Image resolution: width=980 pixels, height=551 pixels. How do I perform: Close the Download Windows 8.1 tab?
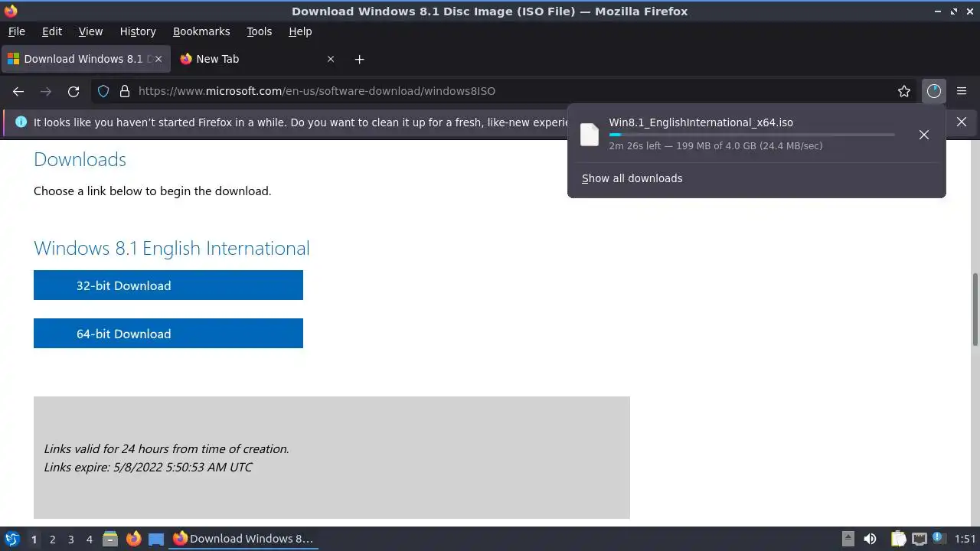pos(159,59)
